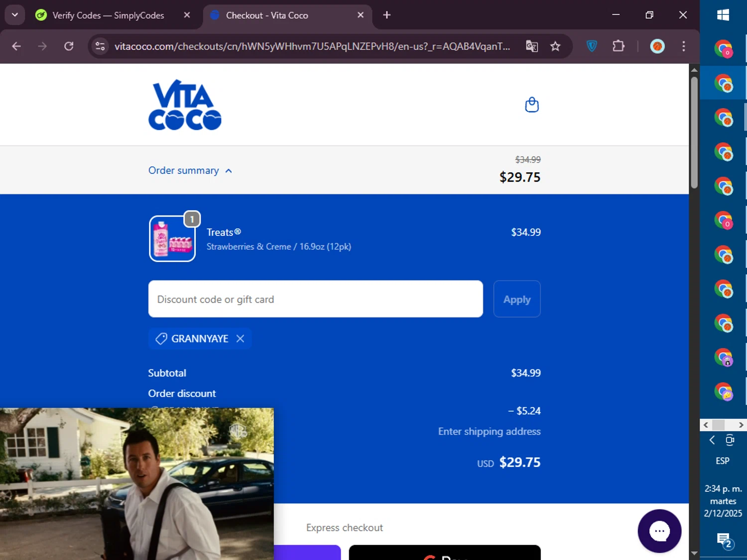Close the Verify Codes tab

[x=187, y=15]
